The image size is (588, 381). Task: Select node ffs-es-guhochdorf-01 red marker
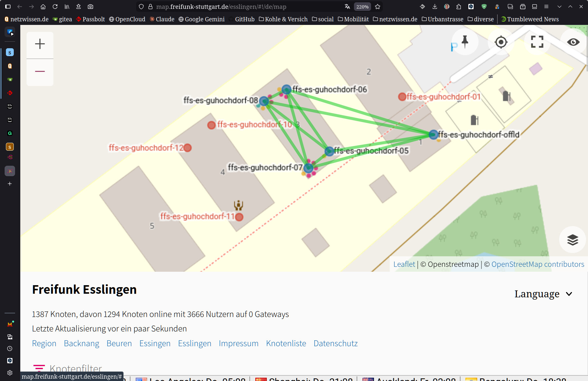point(402,97)
